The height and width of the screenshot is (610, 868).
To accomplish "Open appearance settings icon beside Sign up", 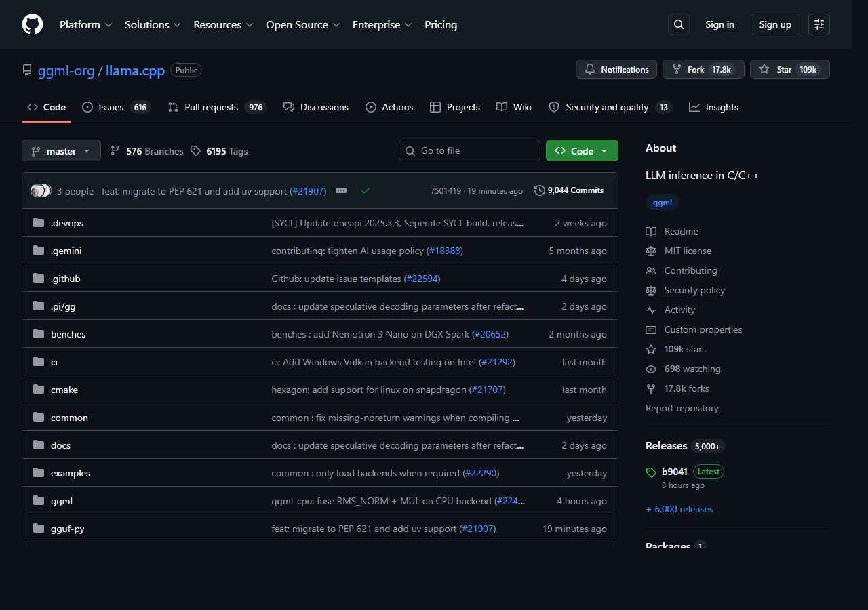I will [x=819, y=24].
